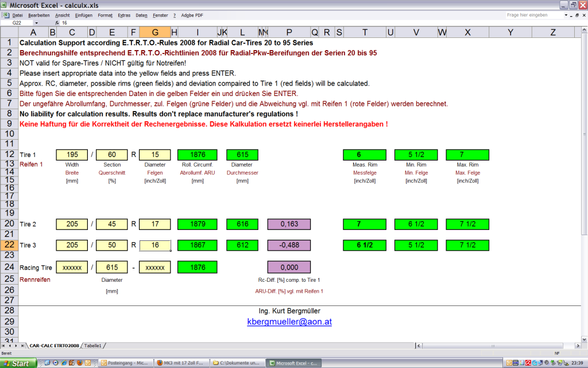
Task: Click the fx insert function icon
Action: (x=57, y=23)
